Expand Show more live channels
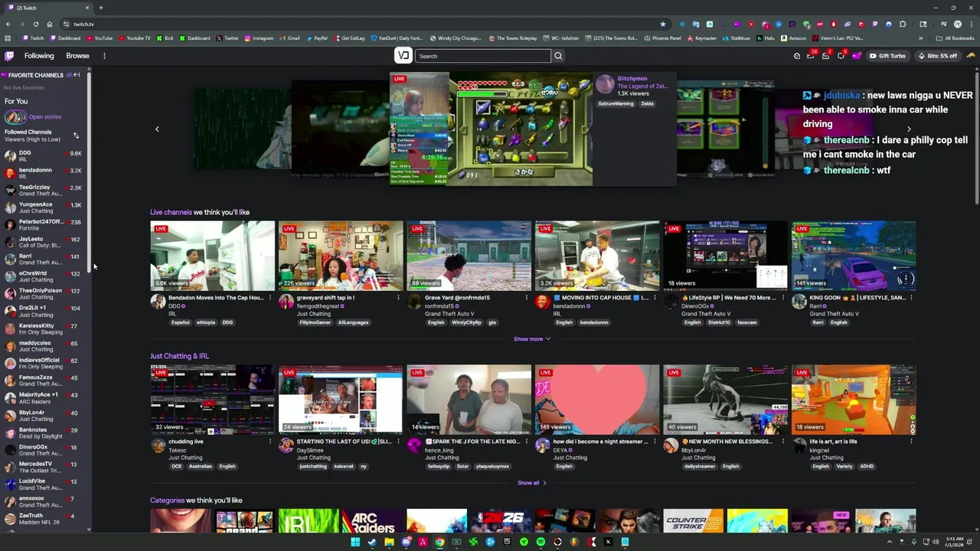Screen dimensions: 980x551 click(532, 339)
